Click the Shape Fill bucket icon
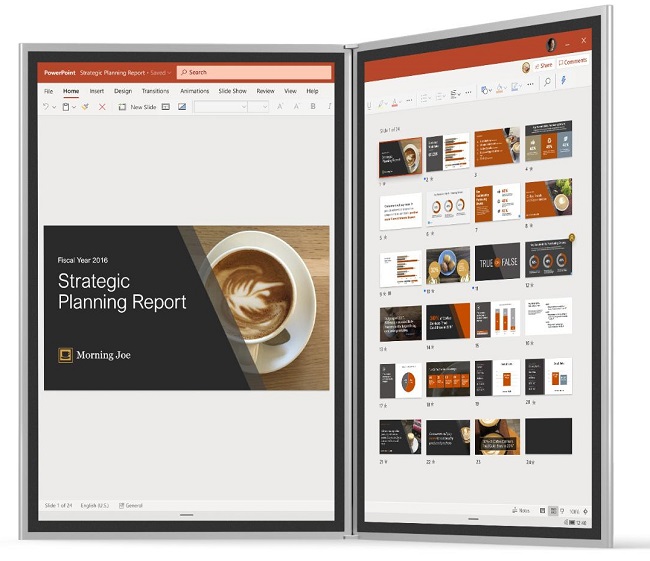Image resolution: width=650 pixels, height=561 pixels. [500, 88]
